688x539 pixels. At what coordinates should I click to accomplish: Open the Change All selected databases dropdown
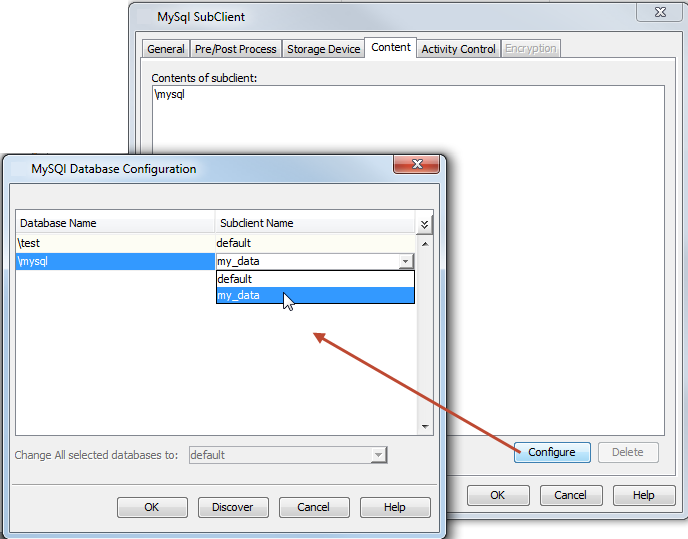point(378,455)
